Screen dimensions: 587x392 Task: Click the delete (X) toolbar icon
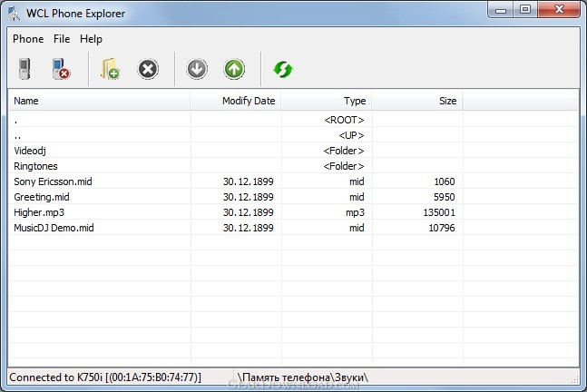click(148, 69)
